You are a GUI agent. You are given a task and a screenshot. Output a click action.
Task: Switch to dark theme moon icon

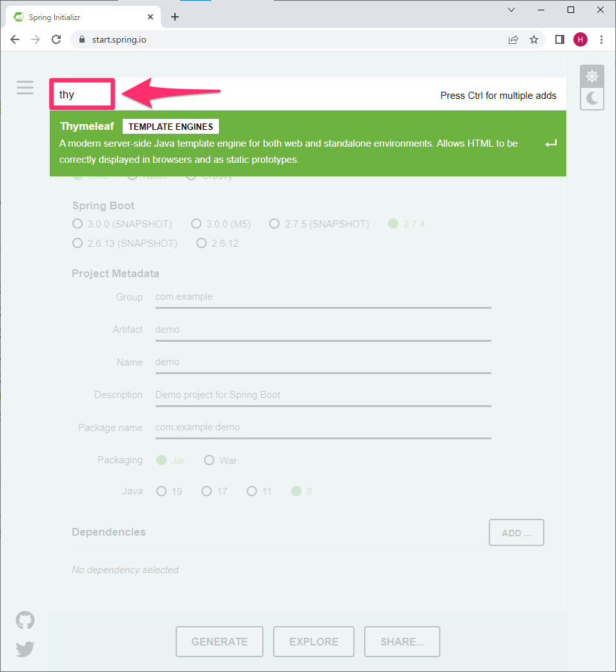[592, 99]
